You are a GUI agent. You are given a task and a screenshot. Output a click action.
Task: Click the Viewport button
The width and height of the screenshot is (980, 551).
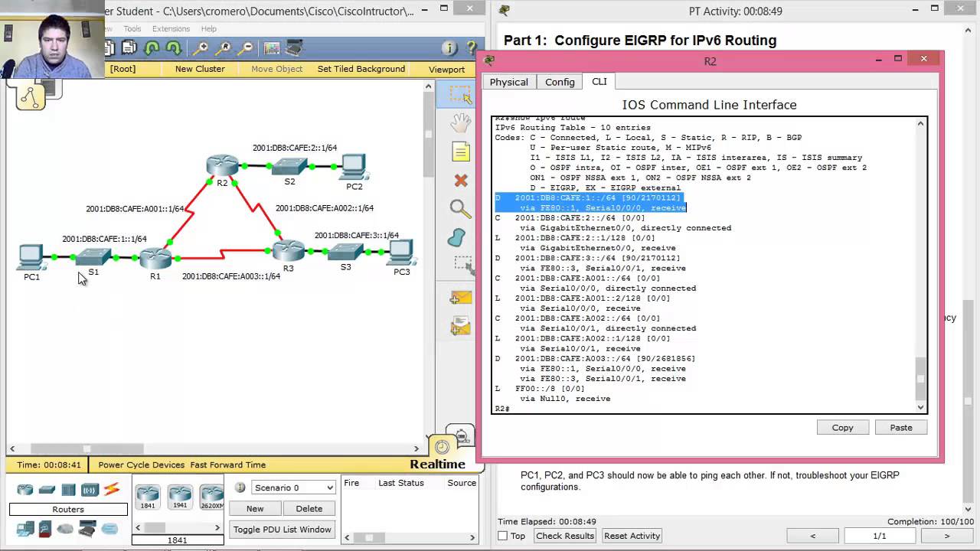click(446, 69)
